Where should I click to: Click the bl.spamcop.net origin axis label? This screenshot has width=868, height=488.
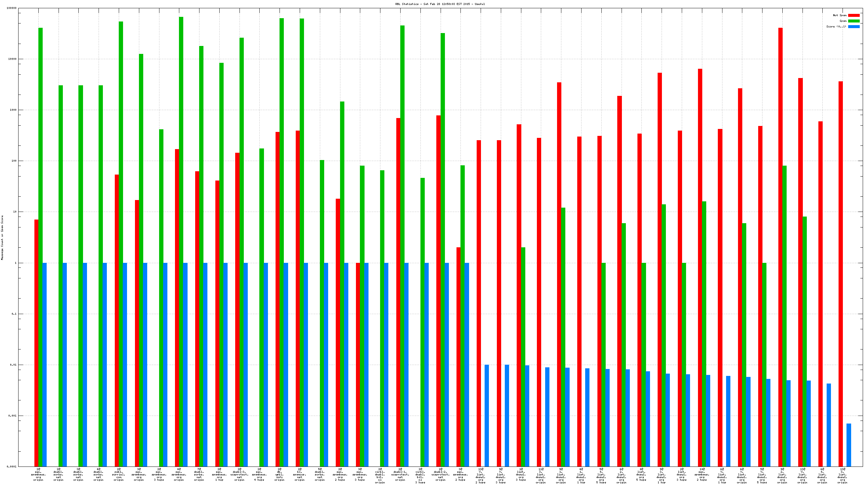click(x=300, y=474)
